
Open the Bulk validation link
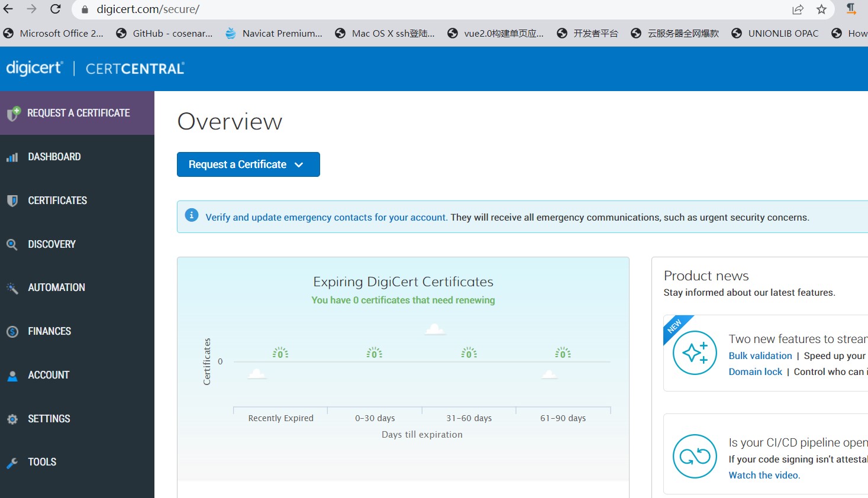click(x=760, y=355)
